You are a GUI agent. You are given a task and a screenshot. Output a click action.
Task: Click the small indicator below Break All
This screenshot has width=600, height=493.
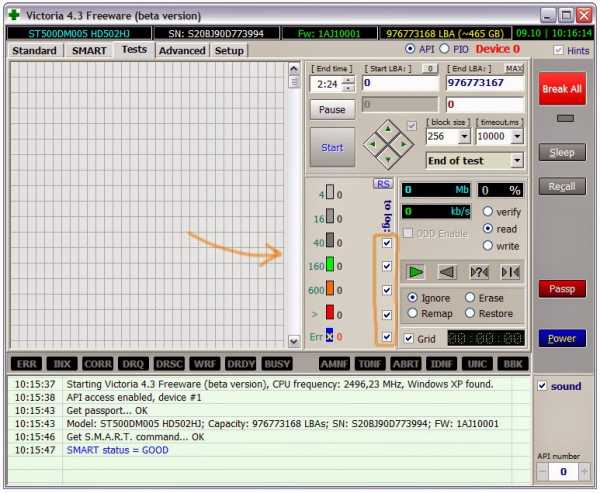coord(565,118)
